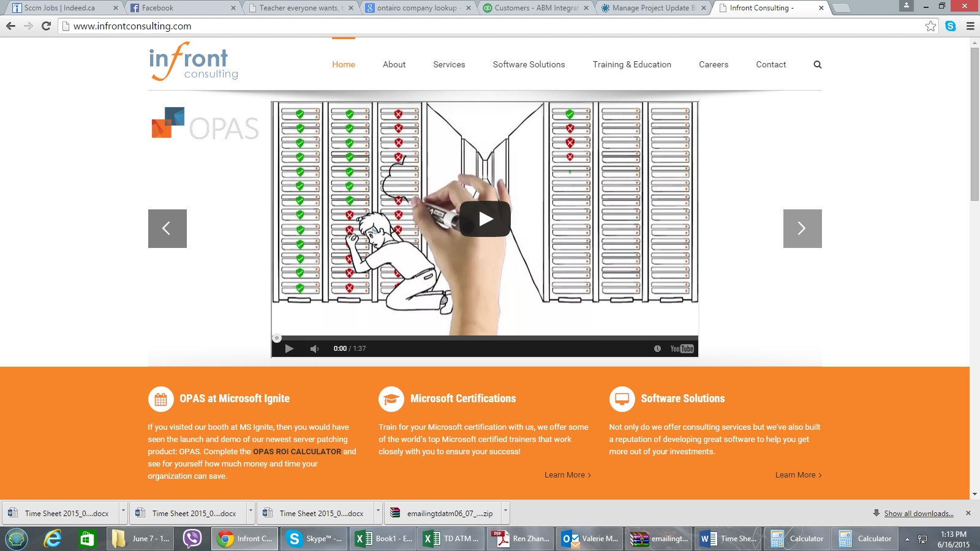The width and height of the screenshot is (980, 551).
Task: Advance the slideshow with the right arrow
Action: [x=802, y=228]
